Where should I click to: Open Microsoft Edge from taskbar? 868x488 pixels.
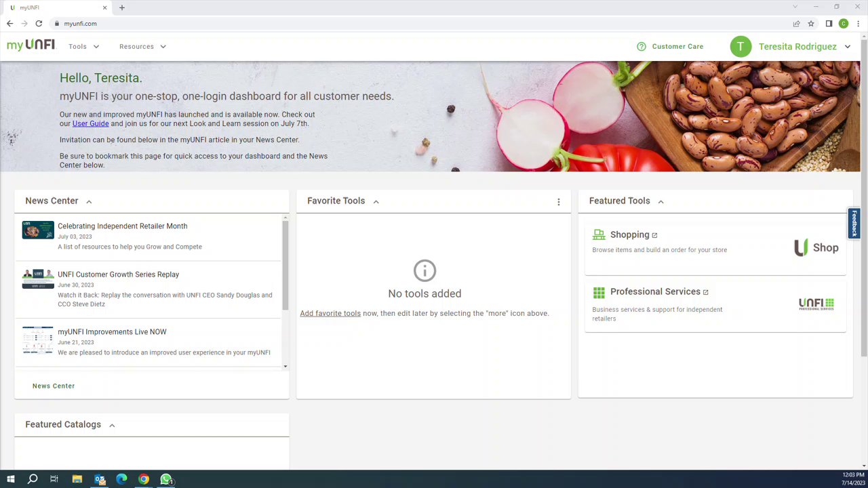click(121, 480)
